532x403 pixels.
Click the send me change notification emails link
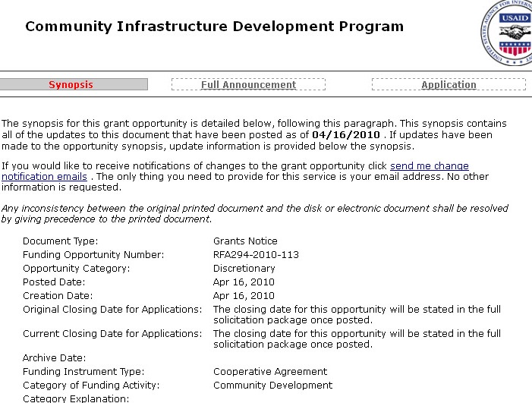(429, 165)
